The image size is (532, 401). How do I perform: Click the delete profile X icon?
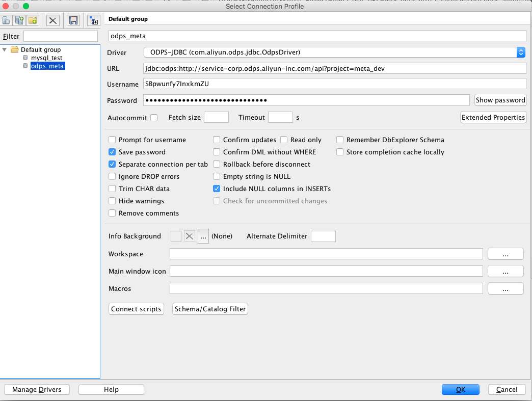coord(52,20)
